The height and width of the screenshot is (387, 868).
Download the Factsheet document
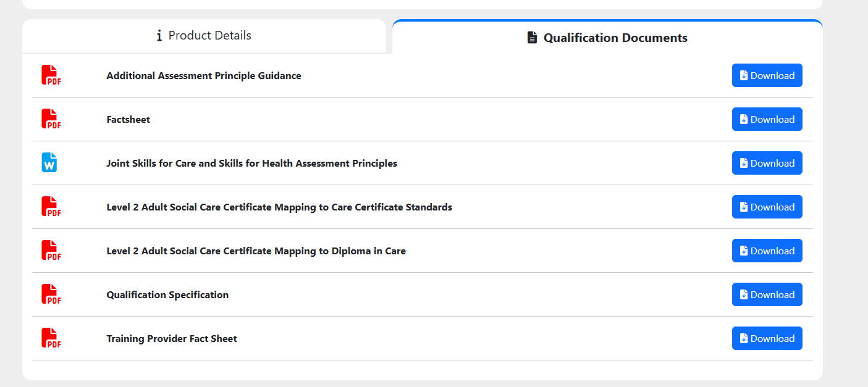[767, 119]
